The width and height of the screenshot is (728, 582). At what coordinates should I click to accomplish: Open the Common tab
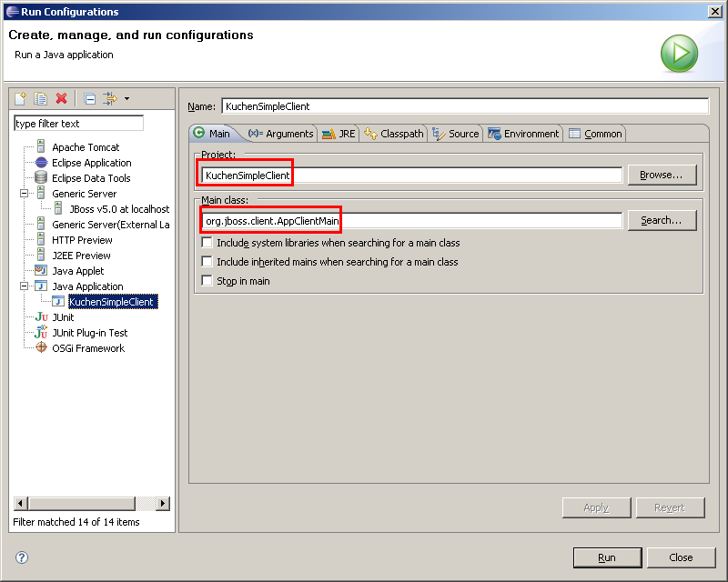[596, 134]
